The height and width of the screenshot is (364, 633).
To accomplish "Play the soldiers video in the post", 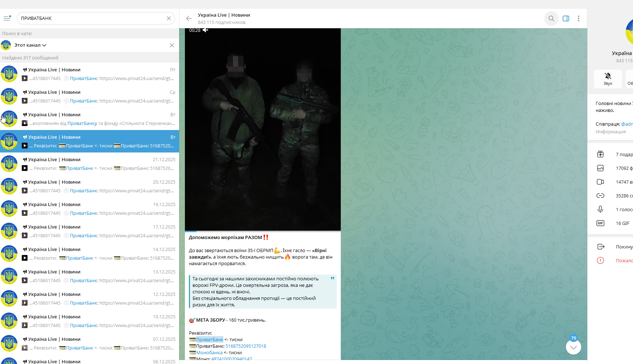I will click(x=263, y=129).
